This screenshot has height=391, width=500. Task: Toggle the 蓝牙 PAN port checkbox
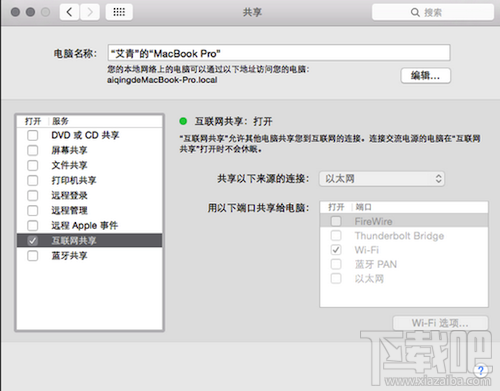coord(336,264)
